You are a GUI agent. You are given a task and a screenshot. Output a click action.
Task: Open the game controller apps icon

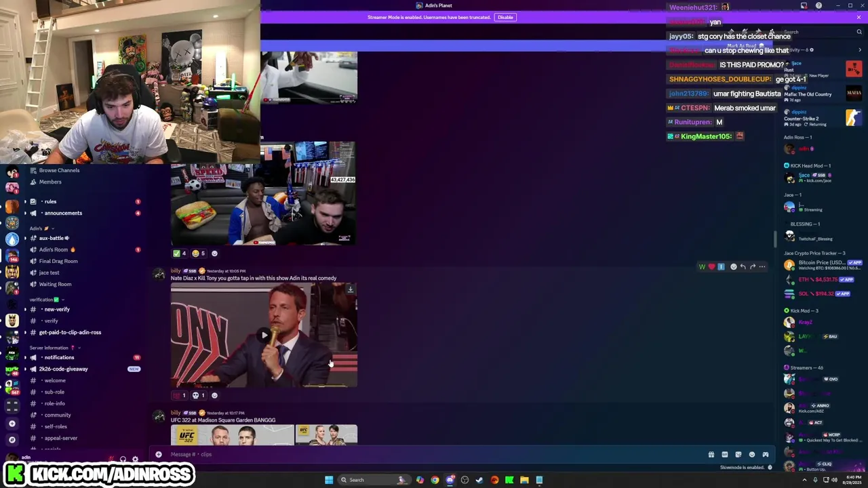[766, 455]
